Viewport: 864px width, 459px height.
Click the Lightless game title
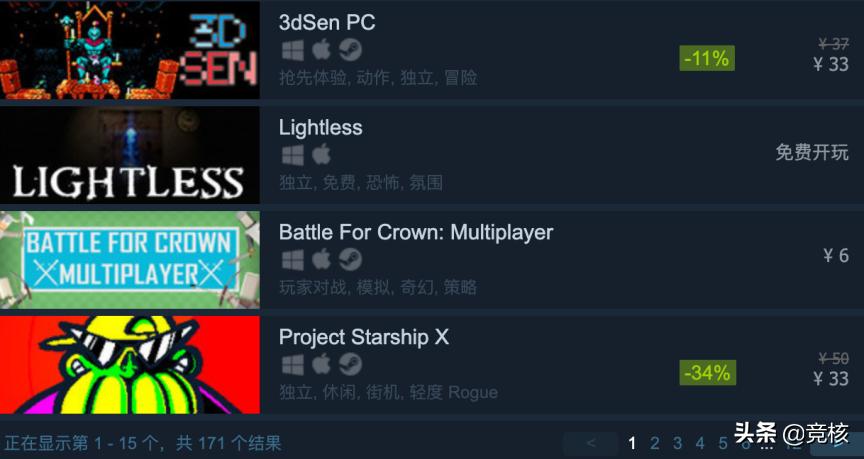[321, 128]
